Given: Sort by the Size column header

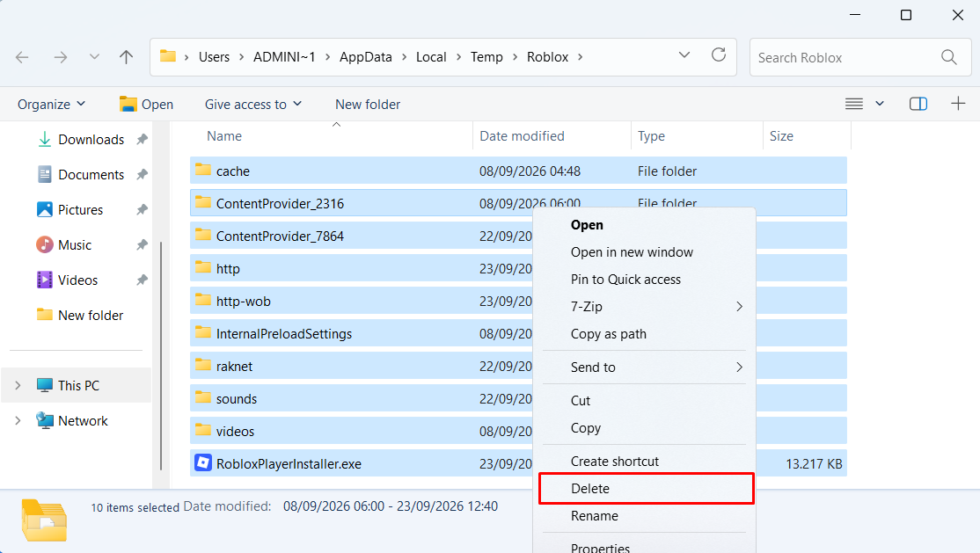Looking at the screenshot, I should click(781, 136).
